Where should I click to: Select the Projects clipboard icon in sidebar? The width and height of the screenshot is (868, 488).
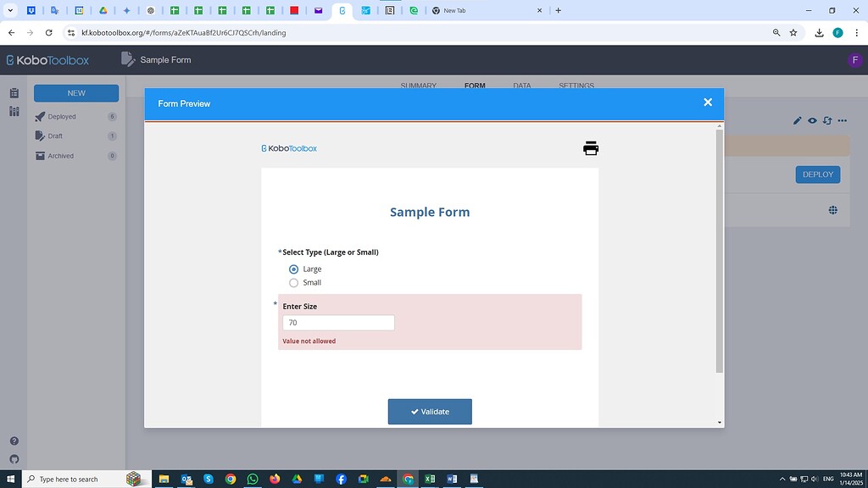tap(13, 92)
